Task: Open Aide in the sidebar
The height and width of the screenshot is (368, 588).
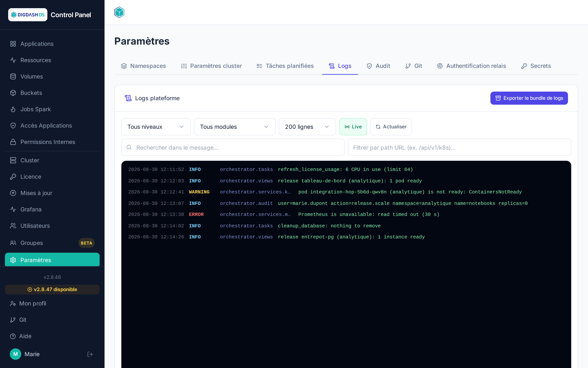Action: 52,336
